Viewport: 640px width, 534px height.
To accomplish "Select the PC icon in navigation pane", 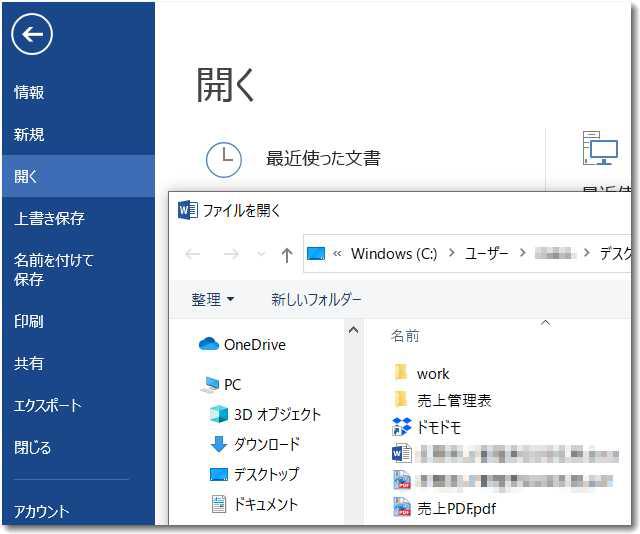I will 210,385.
